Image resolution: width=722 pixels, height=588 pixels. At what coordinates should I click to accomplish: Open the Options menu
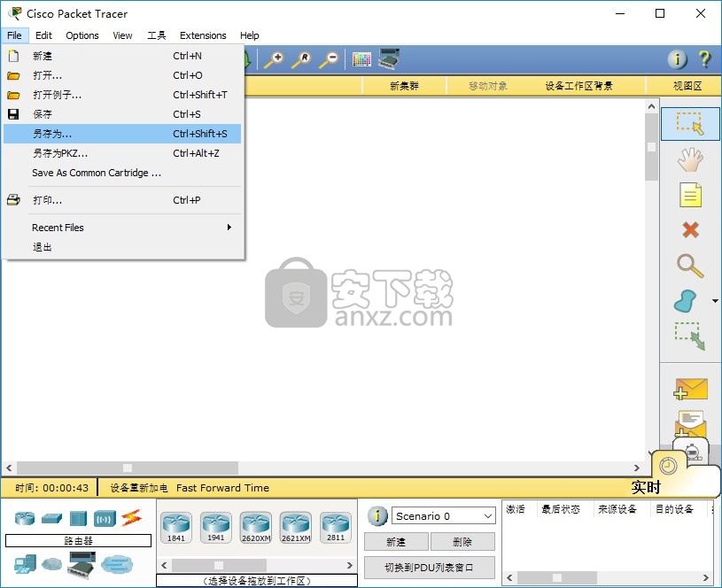point(82,35)
